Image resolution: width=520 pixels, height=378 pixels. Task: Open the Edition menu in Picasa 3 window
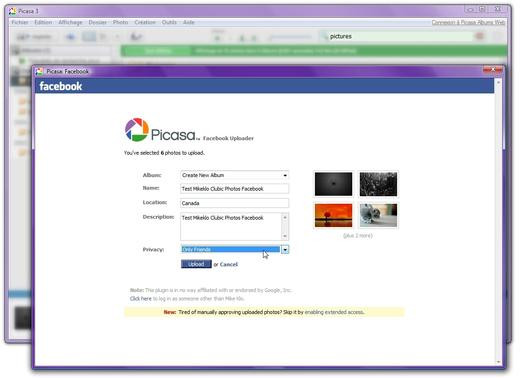pos(43,22)
